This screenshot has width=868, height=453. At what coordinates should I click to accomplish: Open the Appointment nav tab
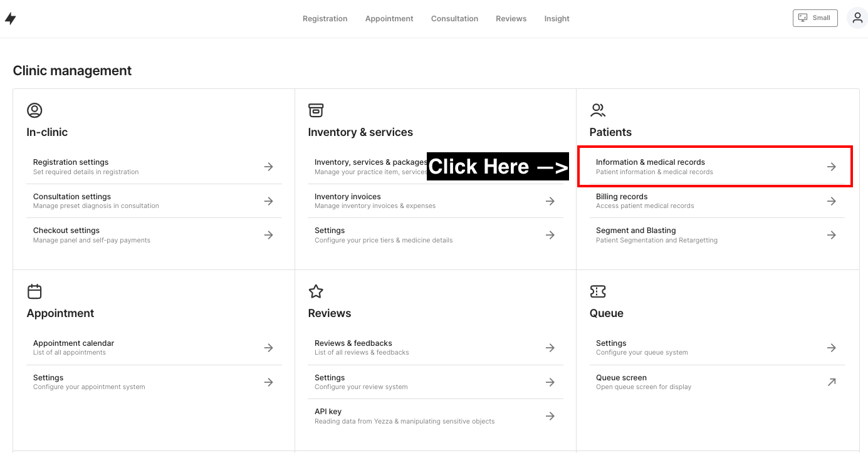(x=389, y=19)
